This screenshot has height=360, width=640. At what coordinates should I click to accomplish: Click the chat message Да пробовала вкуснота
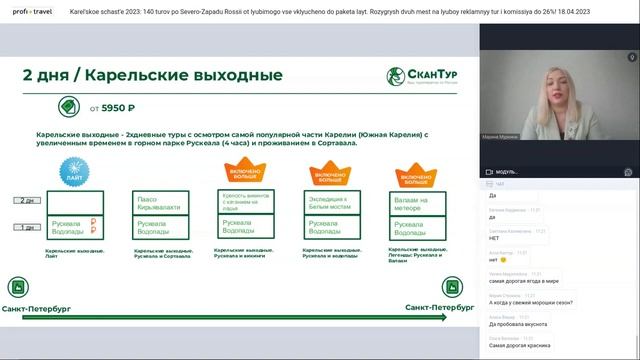518,324
